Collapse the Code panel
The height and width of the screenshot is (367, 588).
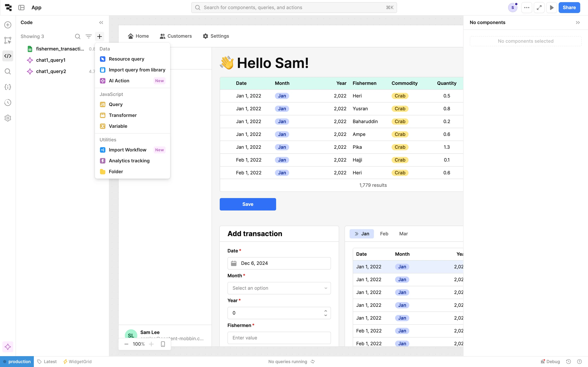(101, 22)
